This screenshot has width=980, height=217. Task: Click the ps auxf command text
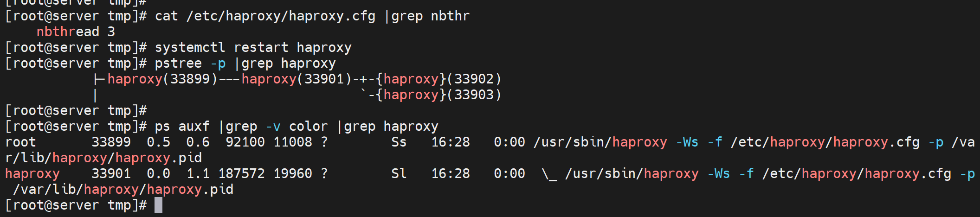pyautogui.click(x=182, y=126)
